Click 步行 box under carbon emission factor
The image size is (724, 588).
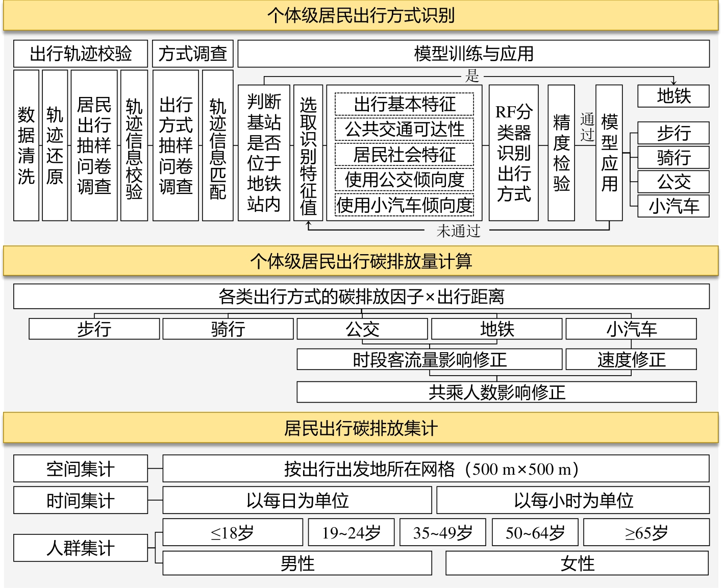pos(94,329)
